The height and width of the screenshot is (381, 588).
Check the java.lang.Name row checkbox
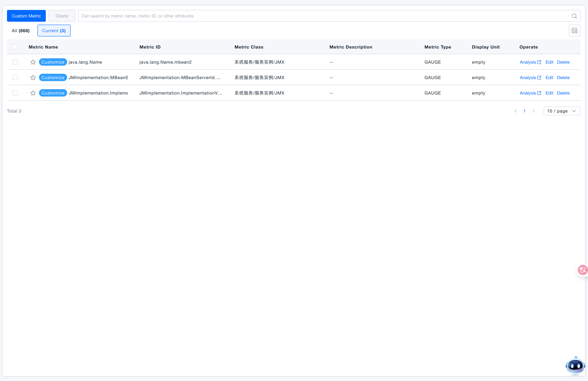(x=15, y=62)
